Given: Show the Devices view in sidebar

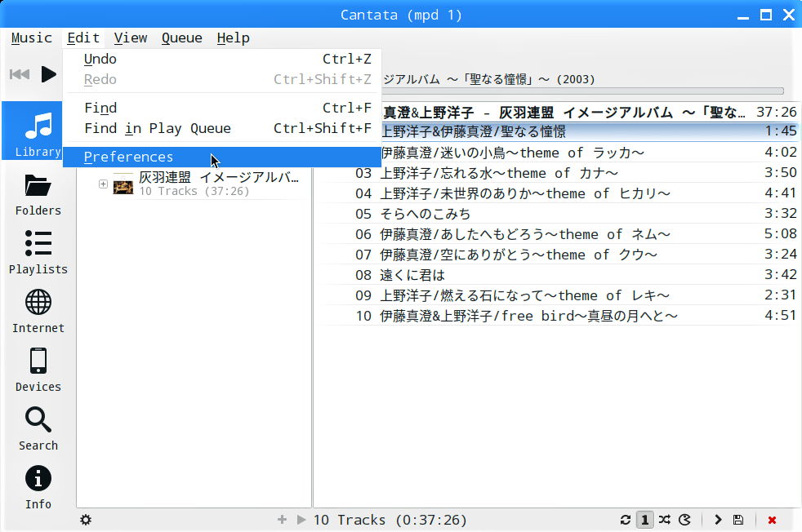Looking at the screenshot, I should click(x=38, y=371).
